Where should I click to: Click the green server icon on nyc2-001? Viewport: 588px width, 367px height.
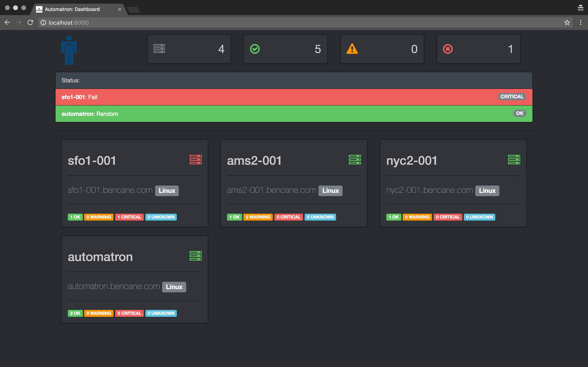[514, 159]
